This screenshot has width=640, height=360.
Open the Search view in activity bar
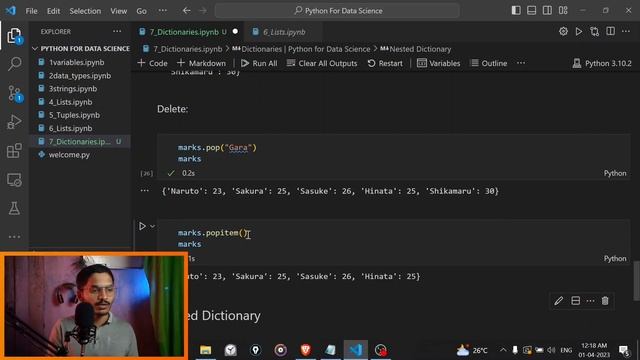click(x=14, y=64)
